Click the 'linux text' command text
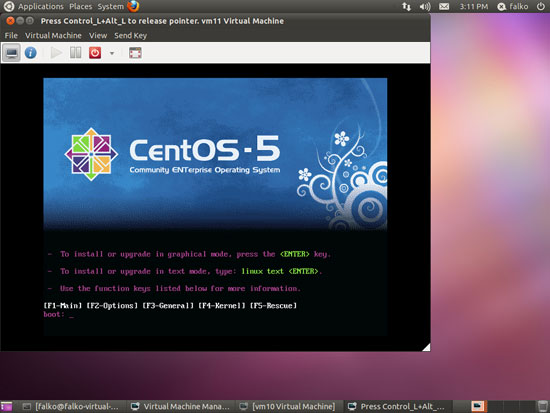The height and width of the screenshot is (413, 550). coord(262,271)
